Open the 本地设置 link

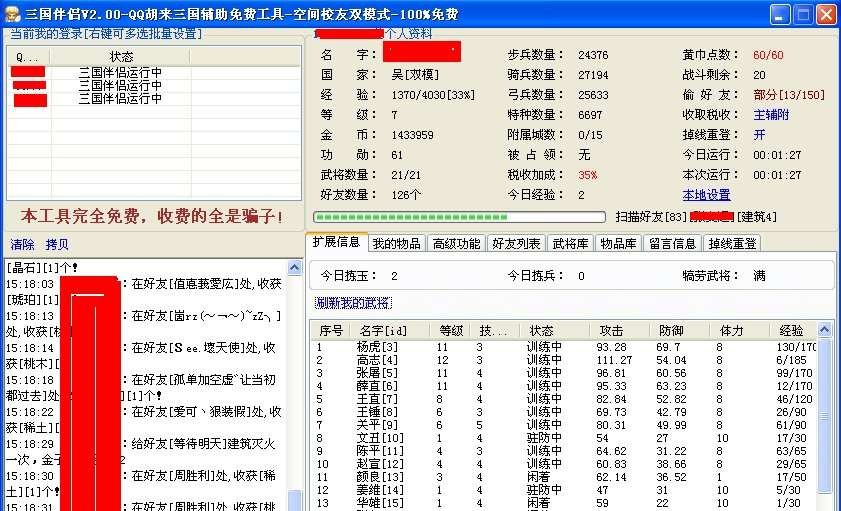tap(706, 195)
